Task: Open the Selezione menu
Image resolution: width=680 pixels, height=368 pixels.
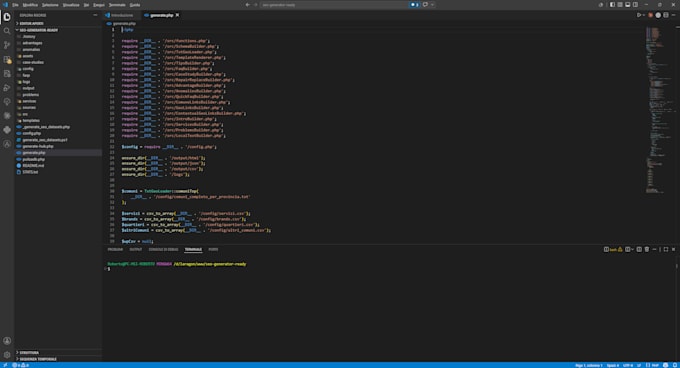Action: [50, 5]
